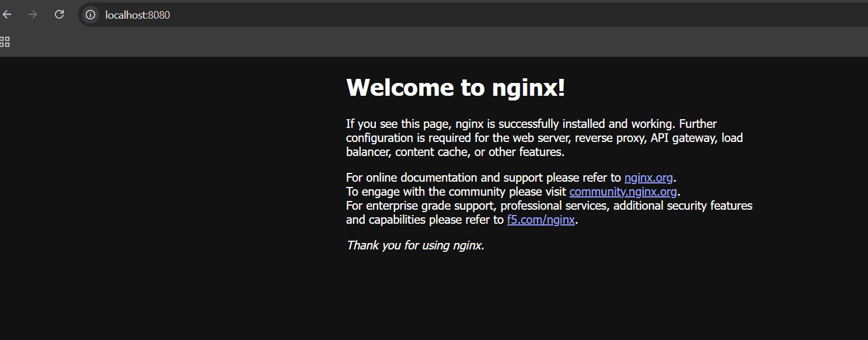
Task: Click the 'If you see this page' paragraph
Action: coord(545,138)
